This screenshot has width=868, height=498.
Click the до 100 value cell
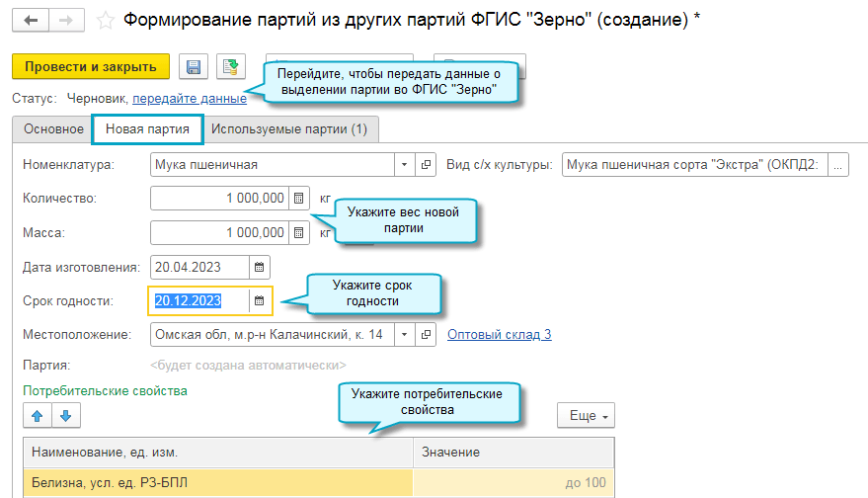tap(513, 482)
